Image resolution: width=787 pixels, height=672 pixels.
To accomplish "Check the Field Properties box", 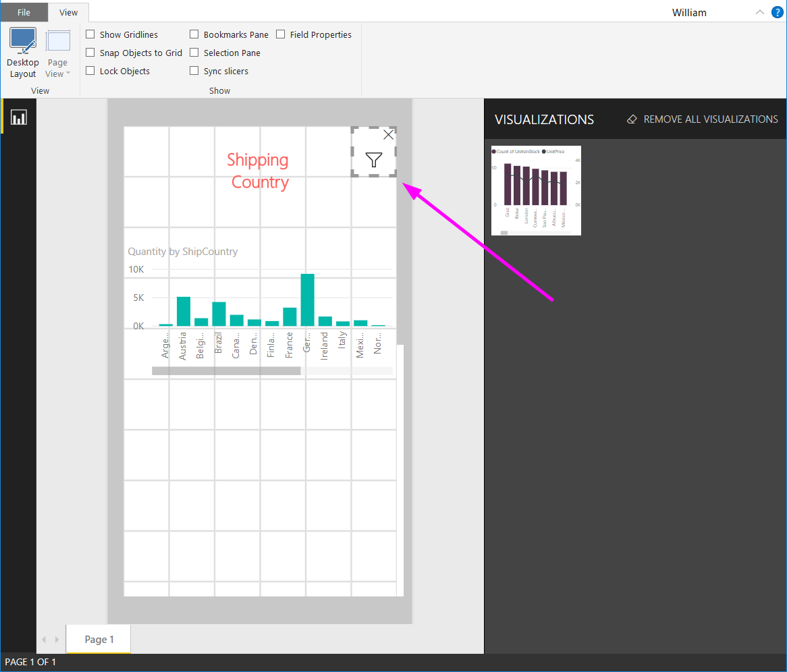I will (x=281, y=34).
